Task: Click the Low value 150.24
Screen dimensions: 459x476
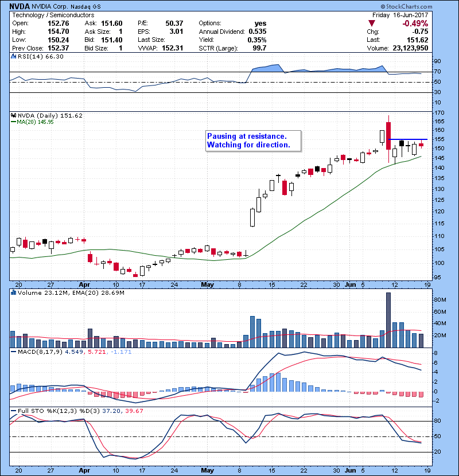Action: [x=59, y=40]
